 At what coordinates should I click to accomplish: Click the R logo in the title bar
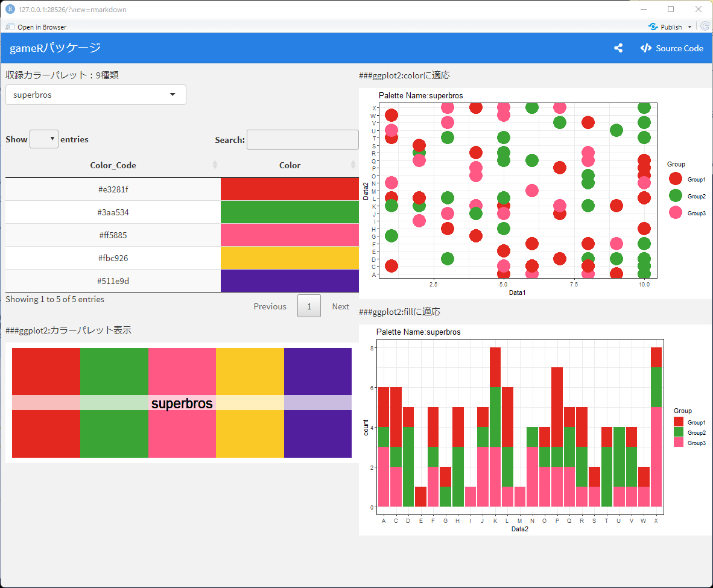[10, 9]
